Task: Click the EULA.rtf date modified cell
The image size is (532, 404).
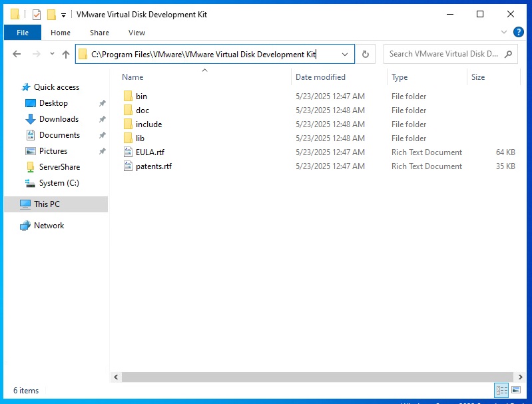Action: 330,152
